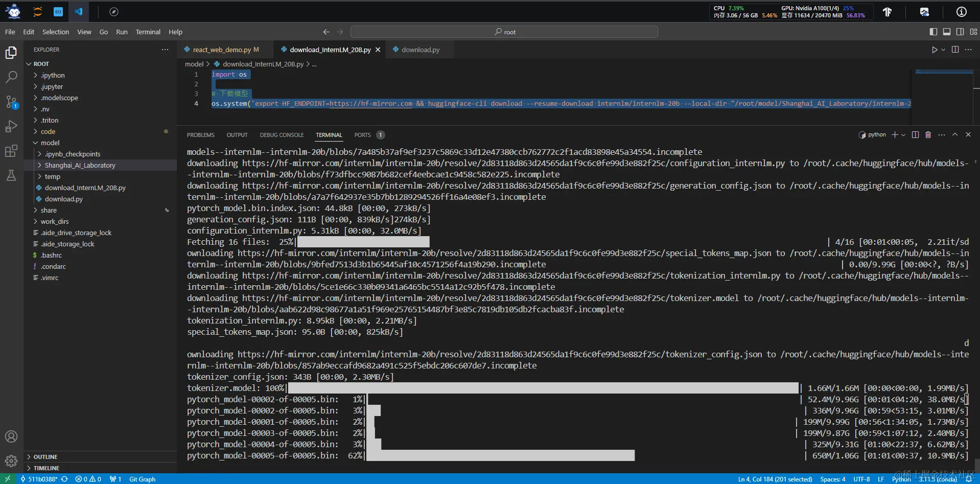Screen dimensions: 980x484
Task: Open terminal panel More Actions ellipsis
Action: 942,135
